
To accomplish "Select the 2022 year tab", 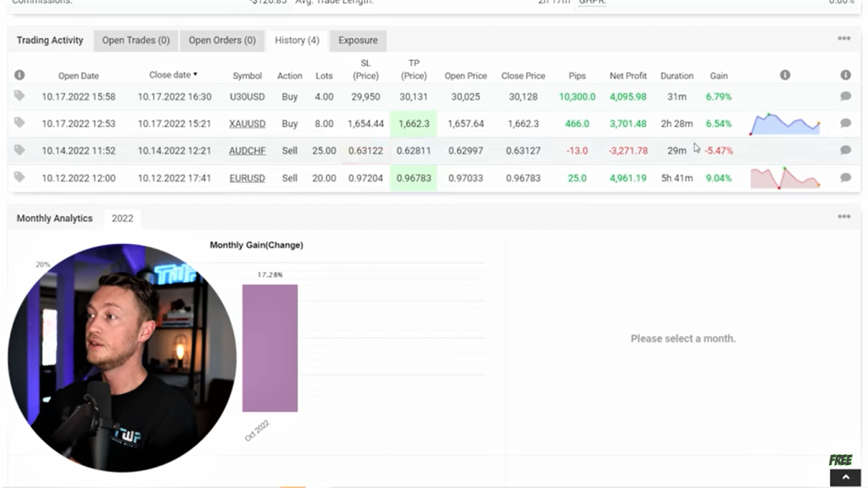I will (122, 219).
